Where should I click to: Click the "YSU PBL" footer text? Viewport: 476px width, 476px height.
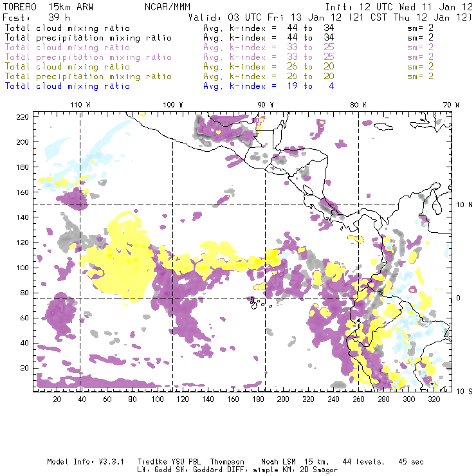pyautogui.click(x=186, y=462)
